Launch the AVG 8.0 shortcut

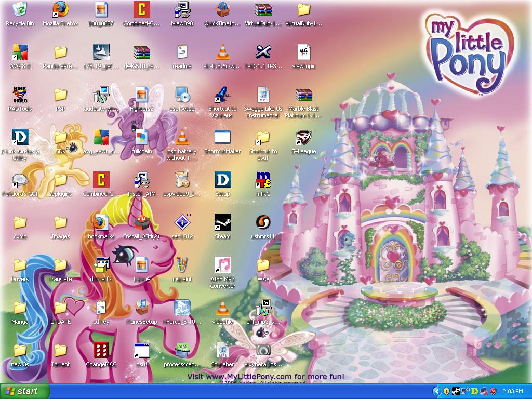tap(20, 52)
